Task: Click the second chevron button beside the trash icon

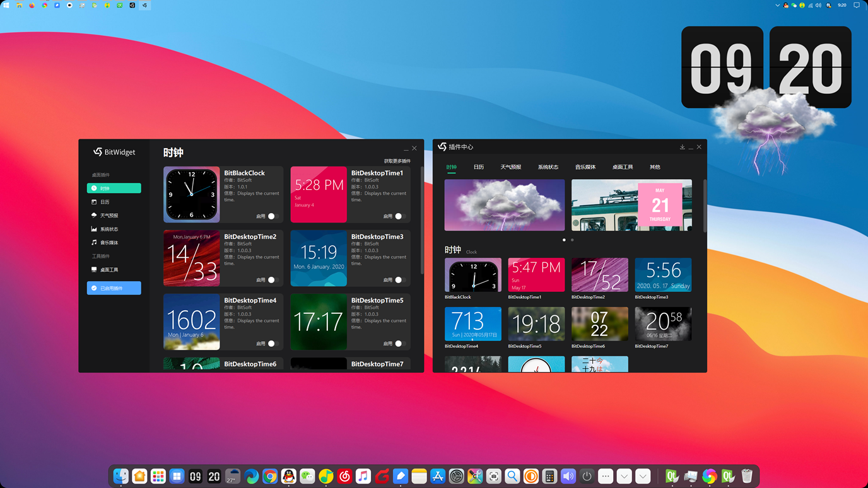Action: tap(642, 476)
